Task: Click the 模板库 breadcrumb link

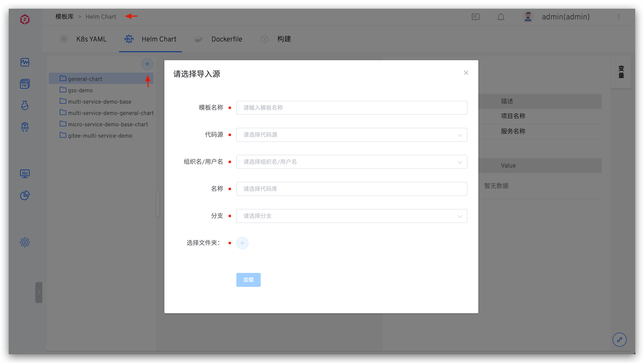Action: 65,17
